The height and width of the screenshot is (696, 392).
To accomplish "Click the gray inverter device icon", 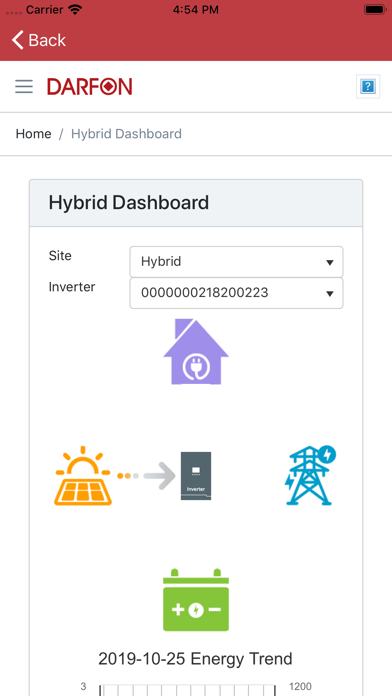I will (196, 476).
